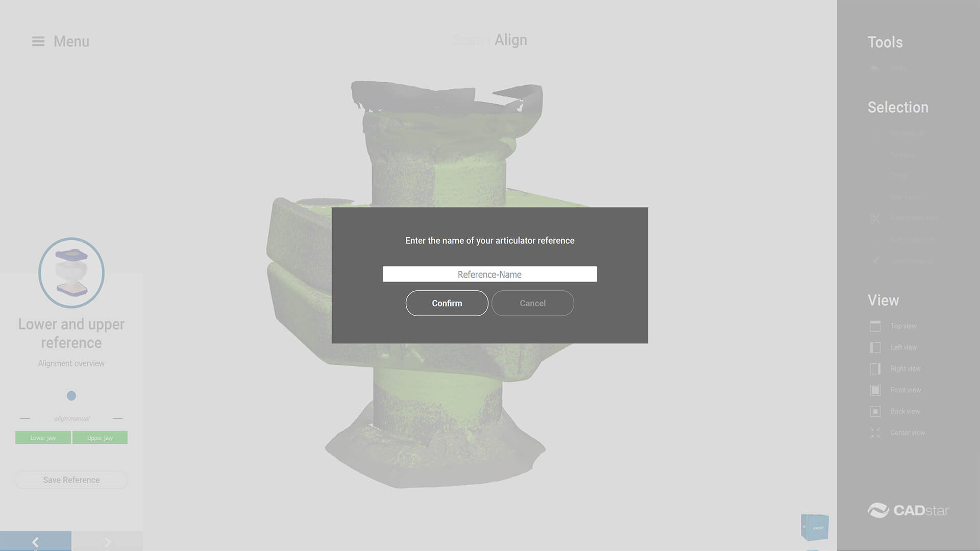980x551 pixels.
Task: Expand the View panel section
Action: point(884,300)
